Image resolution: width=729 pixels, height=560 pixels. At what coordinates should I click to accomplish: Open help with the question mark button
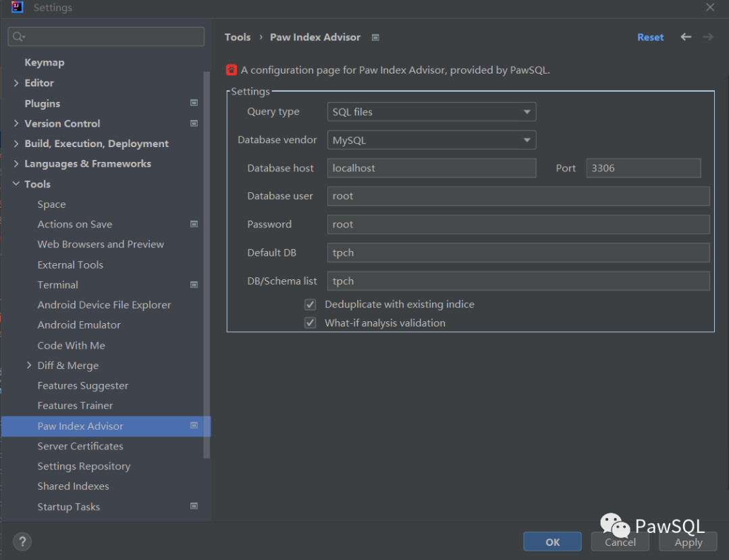(x=22, y=541)
